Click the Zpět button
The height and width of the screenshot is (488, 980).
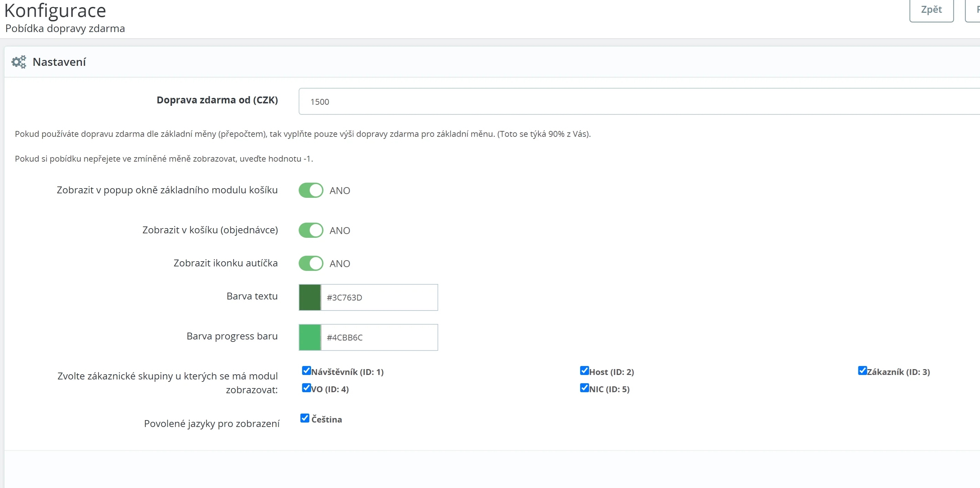931,10
